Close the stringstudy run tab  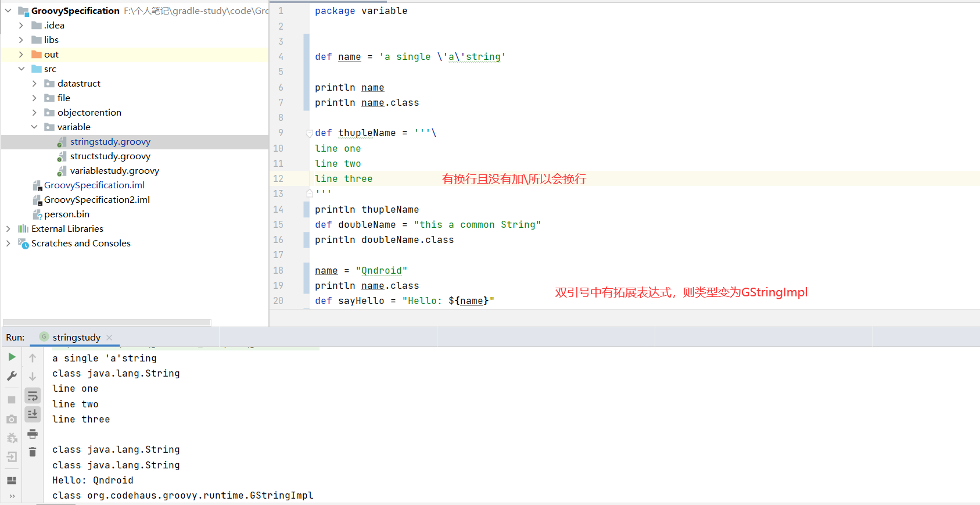point(109,338)
